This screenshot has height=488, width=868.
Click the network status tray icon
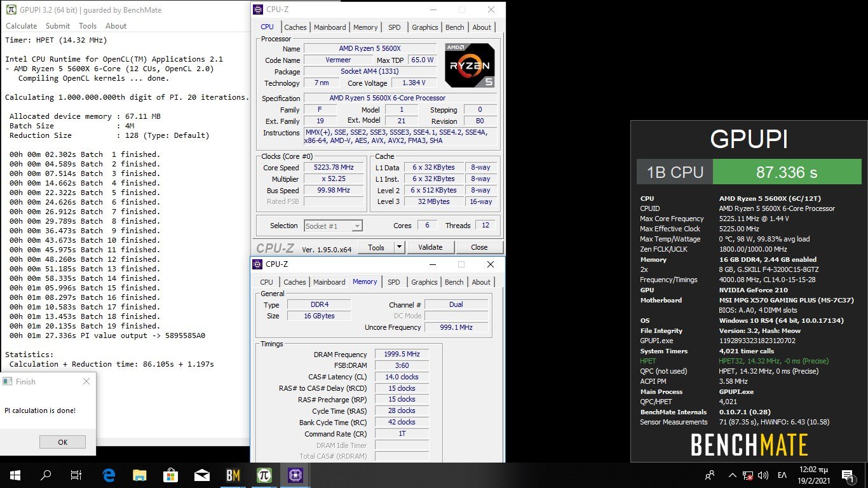point(748,475)
